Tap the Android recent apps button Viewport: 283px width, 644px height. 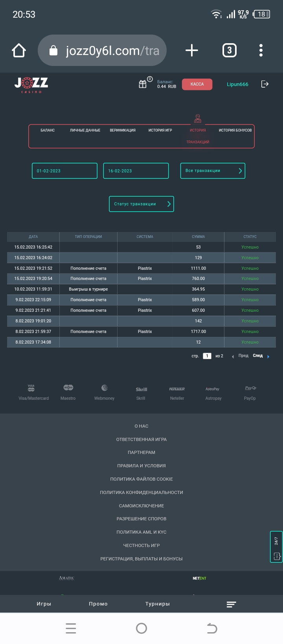click(x=71, y=628)
